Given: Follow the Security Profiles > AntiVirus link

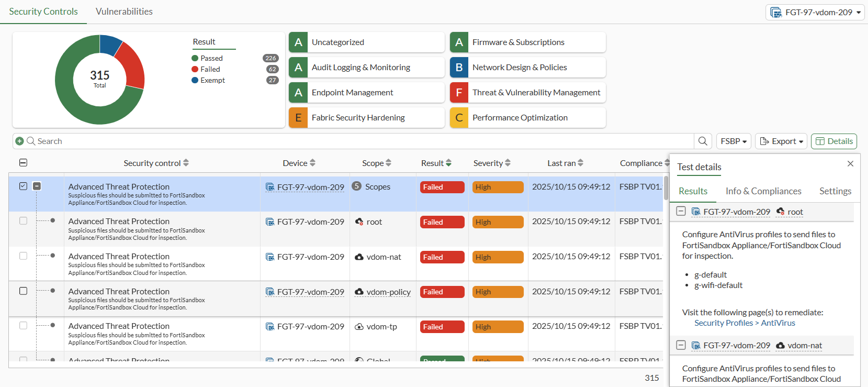Looking at the screenshot, I should point(745,323).
